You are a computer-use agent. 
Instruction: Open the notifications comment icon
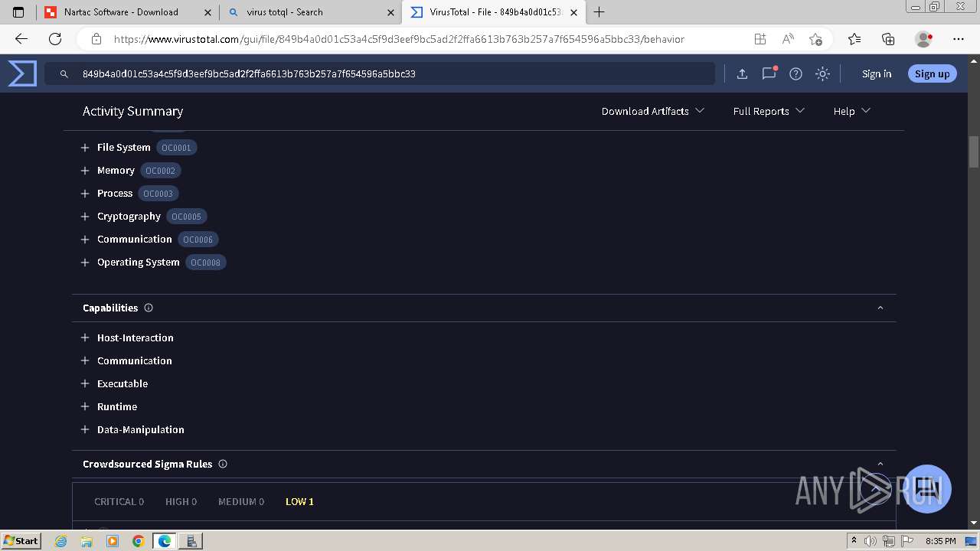[769, 73]
